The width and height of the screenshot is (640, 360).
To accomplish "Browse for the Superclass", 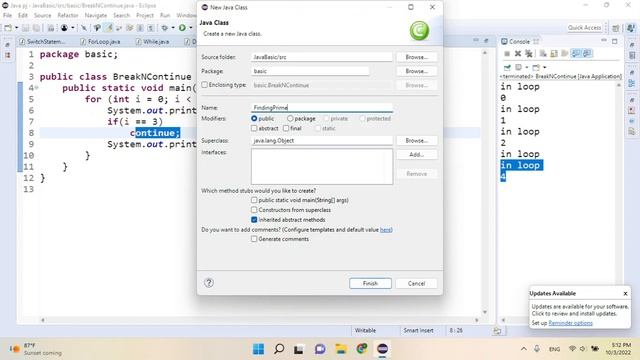I will tap(416, 140).
